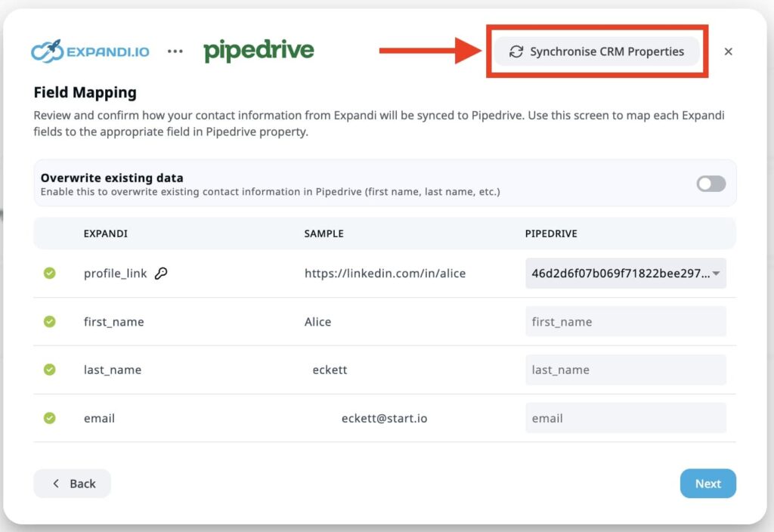Click the LinkedIn sample URL for alice
774x532 pixels.
pos(385,274)
